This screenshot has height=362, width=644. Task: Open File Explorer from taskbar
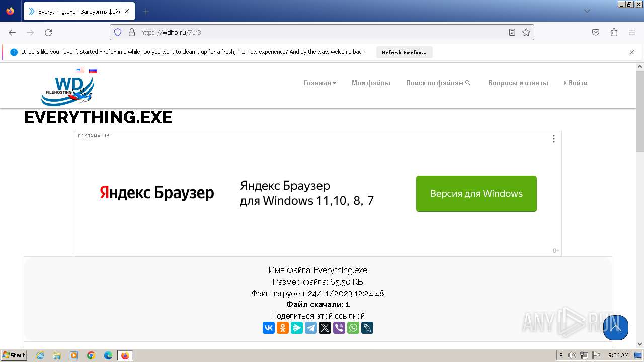[x=57, y=355]
